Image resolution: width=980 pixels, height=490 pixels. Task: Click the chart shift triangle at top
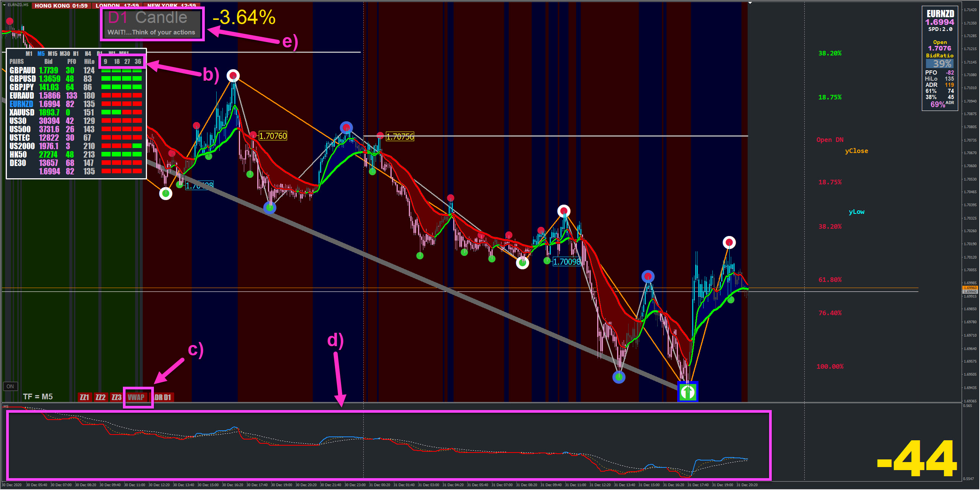pos(750,3)
